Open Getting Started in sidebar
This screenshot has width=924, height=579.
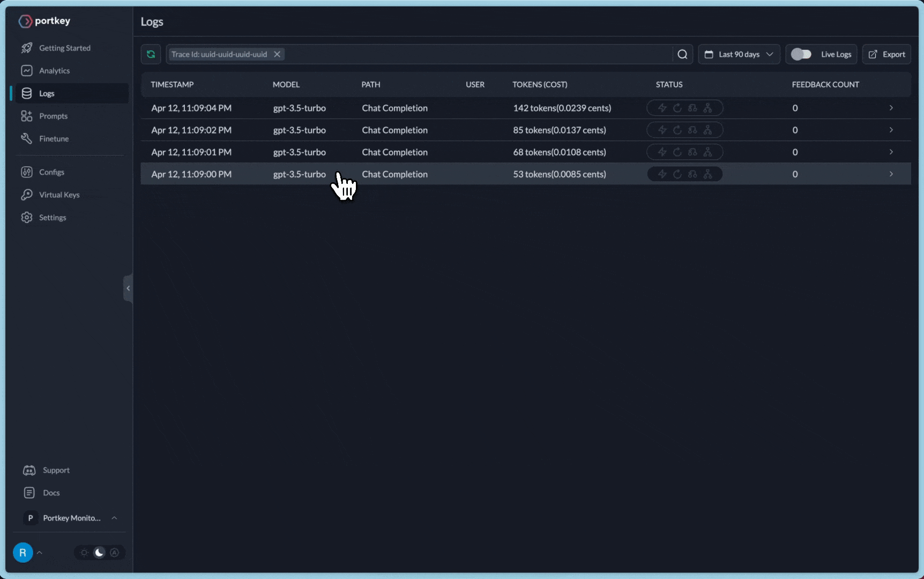coord(64,48)
